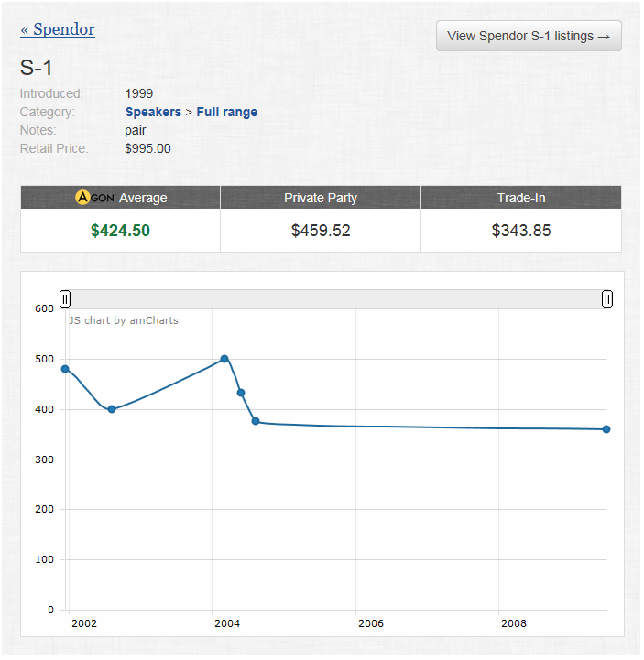Viewport: 644px width, 660px height.
Task: Open the Speakers category link
Action: point(153,112)
